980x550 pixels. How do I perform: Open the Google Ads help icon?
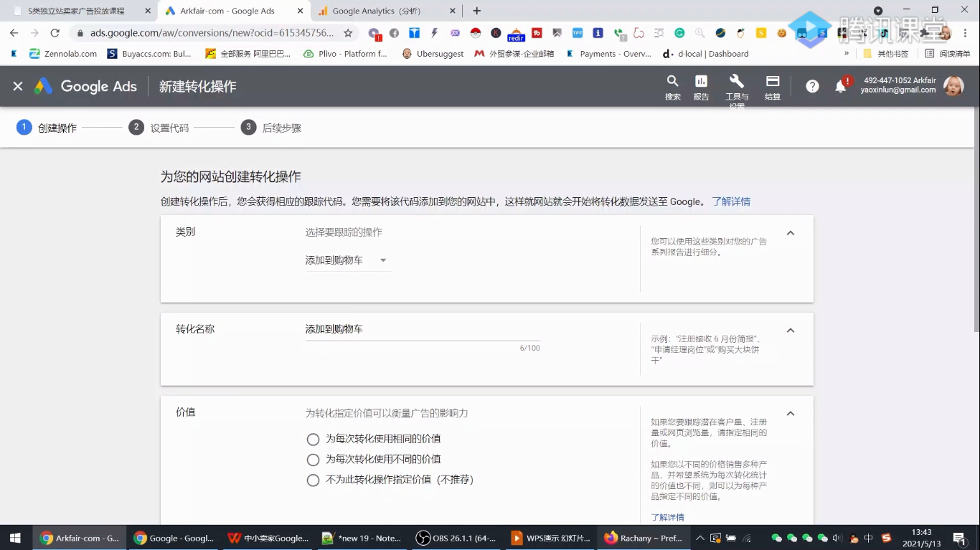tap(812, 86)
